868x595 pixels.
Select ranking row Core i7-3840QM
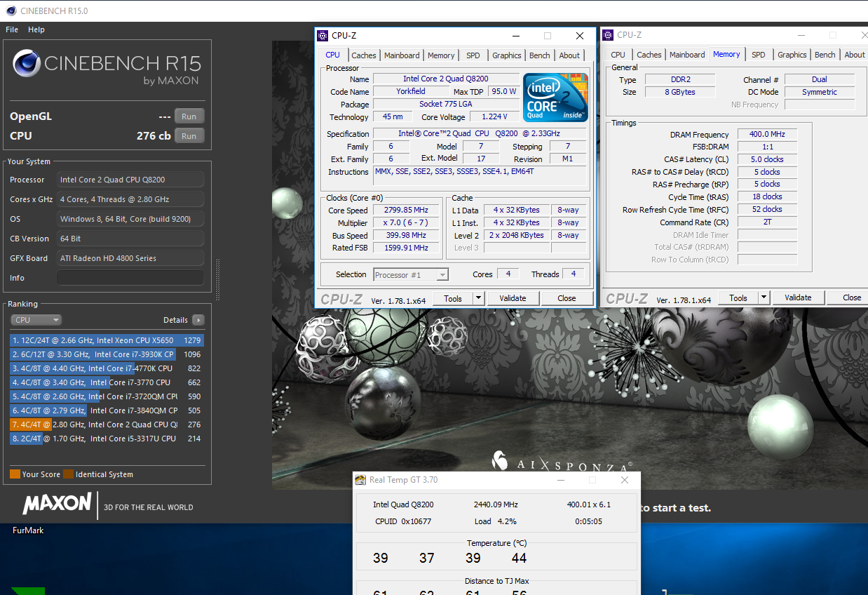pos(107,410)
